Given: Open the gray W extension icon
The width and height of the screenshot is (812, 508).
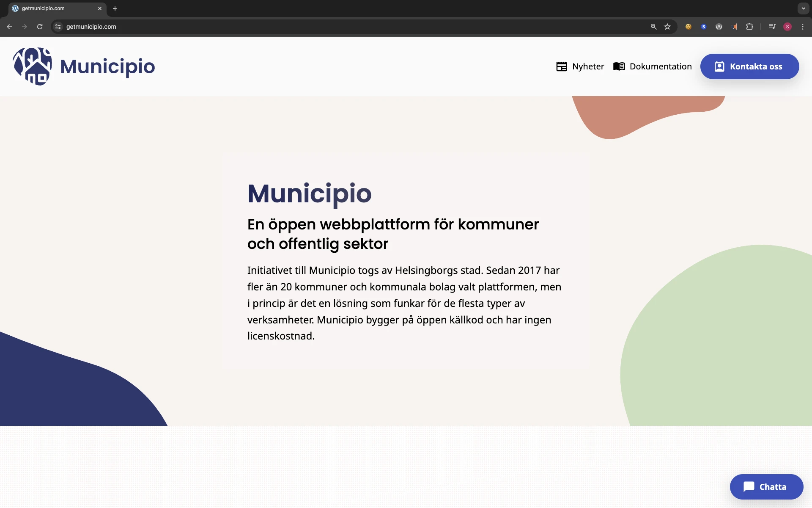Looking at the screenshot, I should pos(719,27).
